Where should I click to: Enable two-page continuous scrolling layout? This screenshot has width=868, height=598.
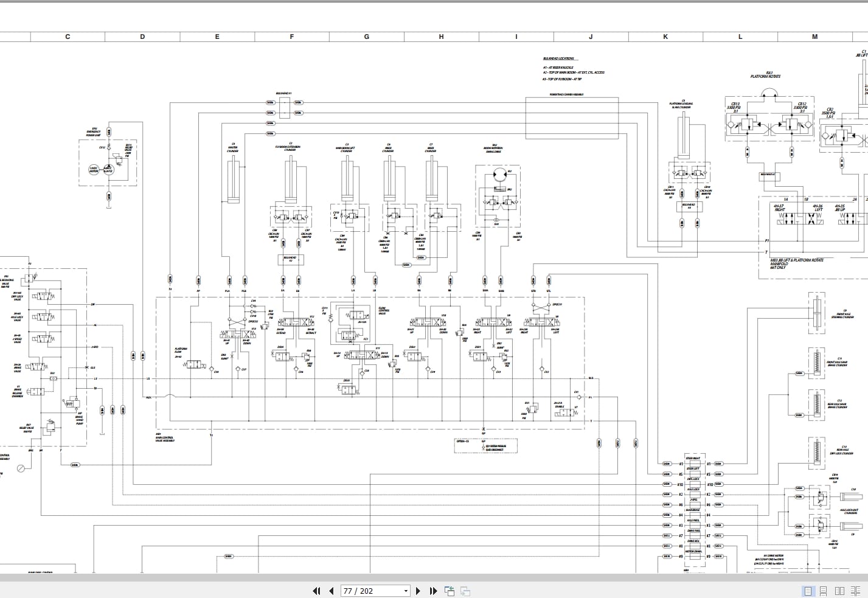click(x=855, y=591)
